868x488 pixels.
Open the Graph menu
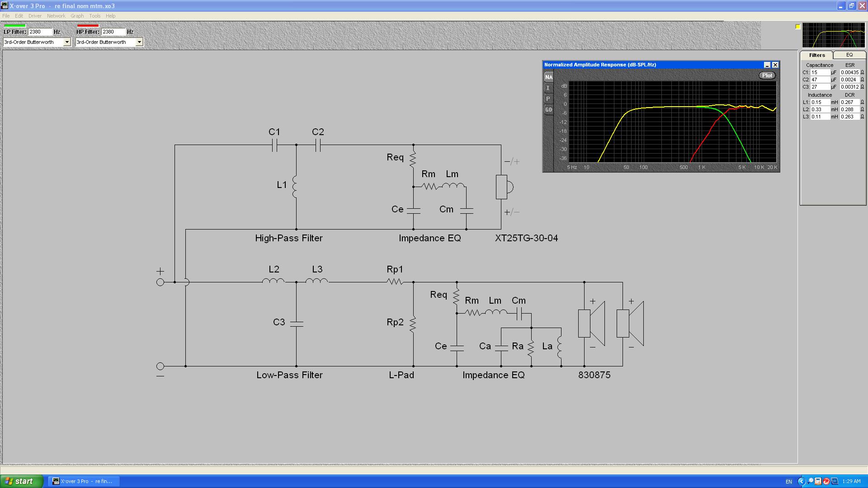77,16
